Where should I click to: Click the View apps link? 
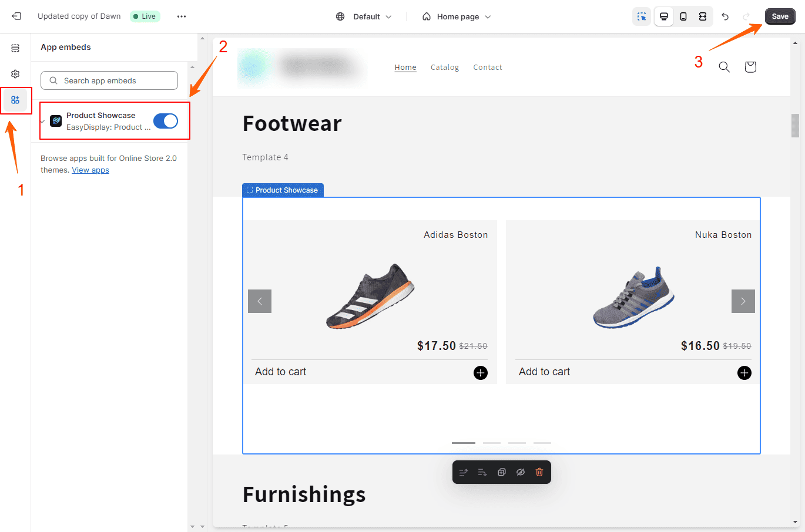[90, 170]
